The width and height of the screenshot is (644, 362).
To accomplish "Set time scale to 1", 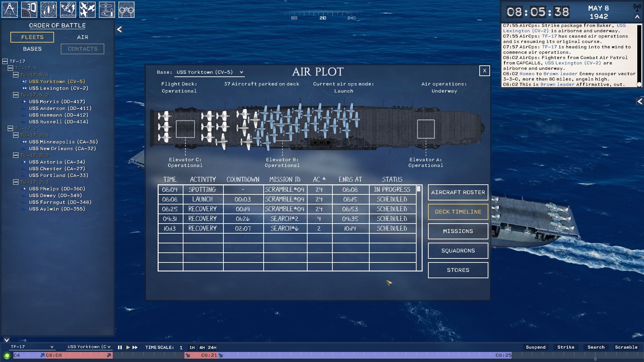I will point(181,348).
